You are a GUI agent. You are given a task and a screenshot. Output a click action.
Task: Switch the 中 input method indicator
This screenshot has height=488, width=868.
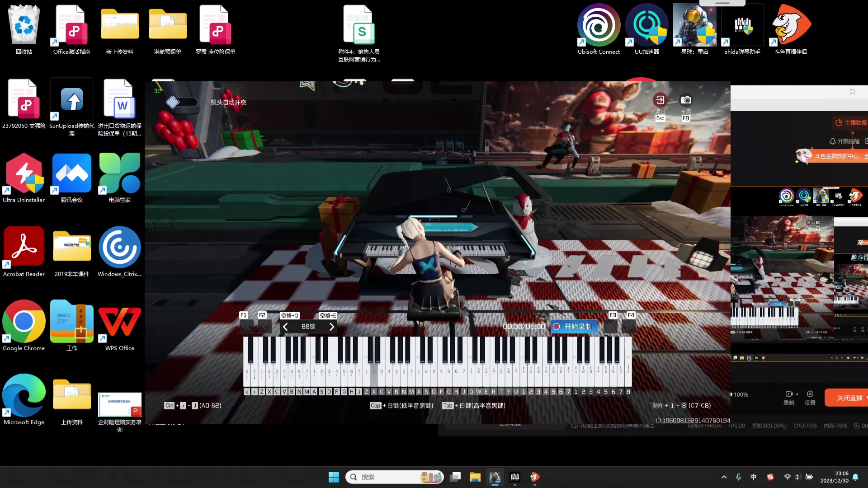[x=753, y=477]
